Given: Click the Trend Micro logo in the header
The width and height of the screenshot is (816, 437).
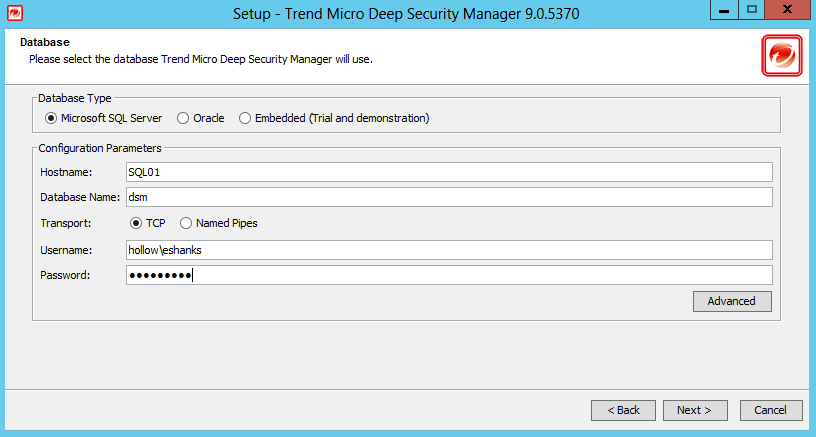Looking at the screenshot, I should 782,56.
